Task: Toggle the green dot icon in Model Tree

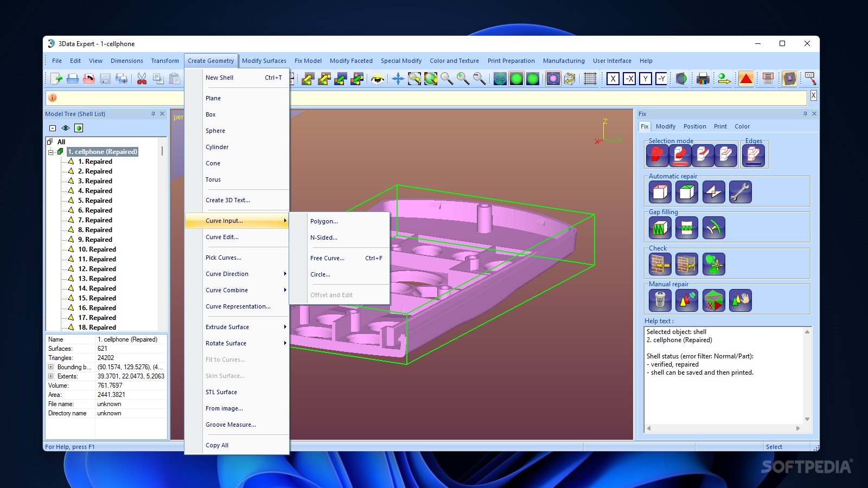Action: click(79, 128)
